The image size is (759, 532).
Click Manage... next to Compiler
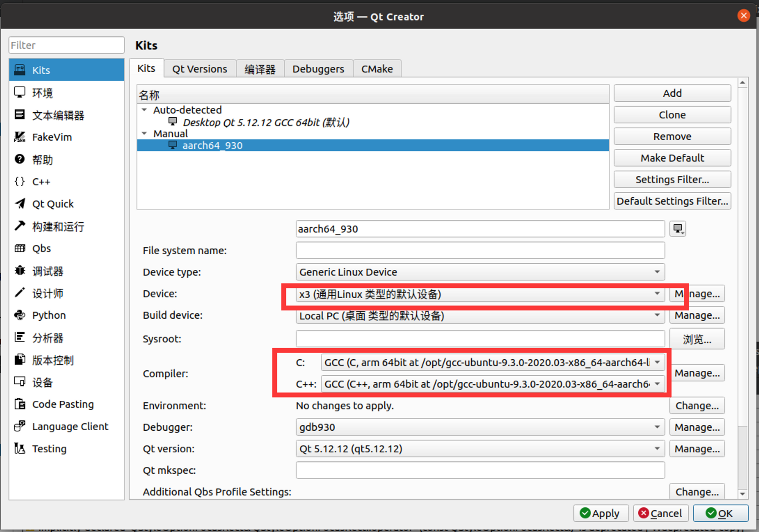tap(697, 373)
